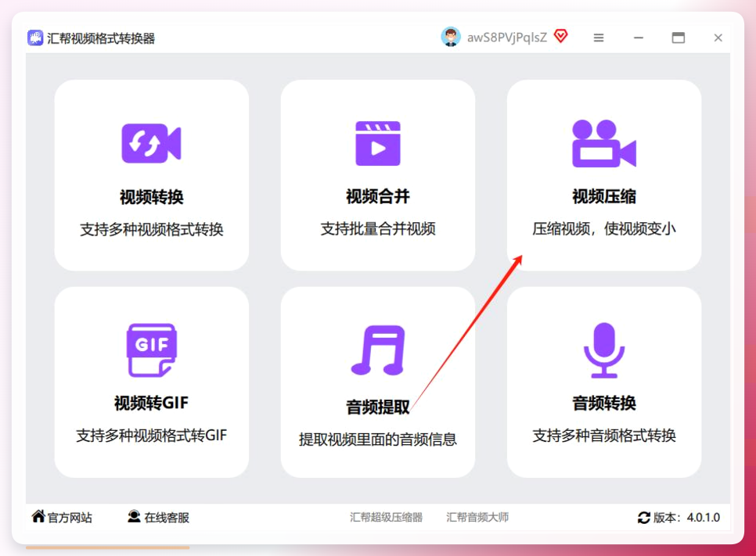
Task: Click the 视频压缩 title text
Action: pos(604,196)
